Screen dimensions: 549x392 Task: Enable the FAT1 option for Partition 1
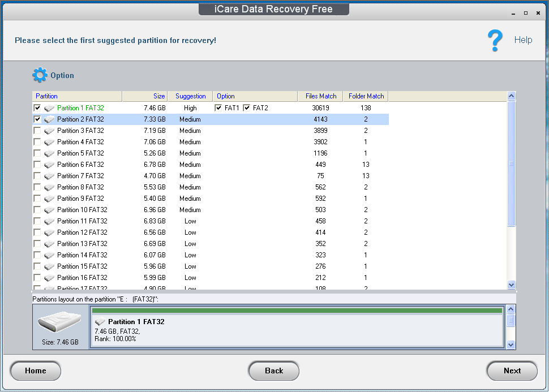click(x=218, y=107)
